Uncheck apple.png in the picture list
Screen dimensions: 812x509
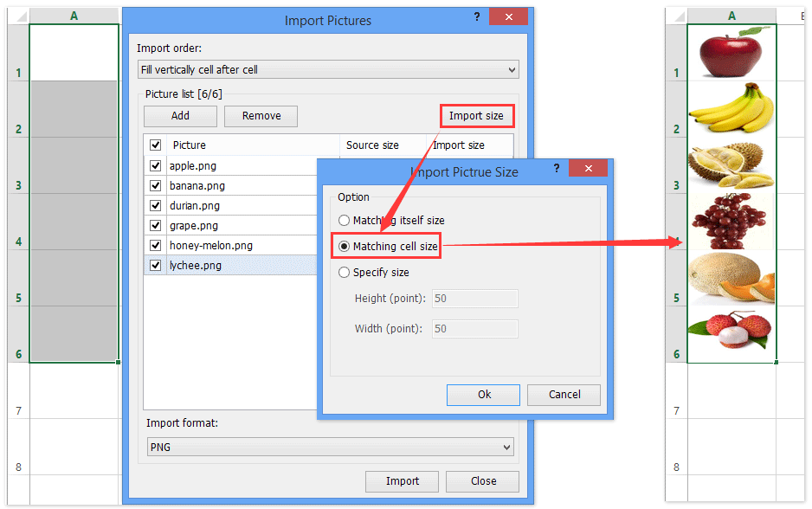tap(154, 165)
